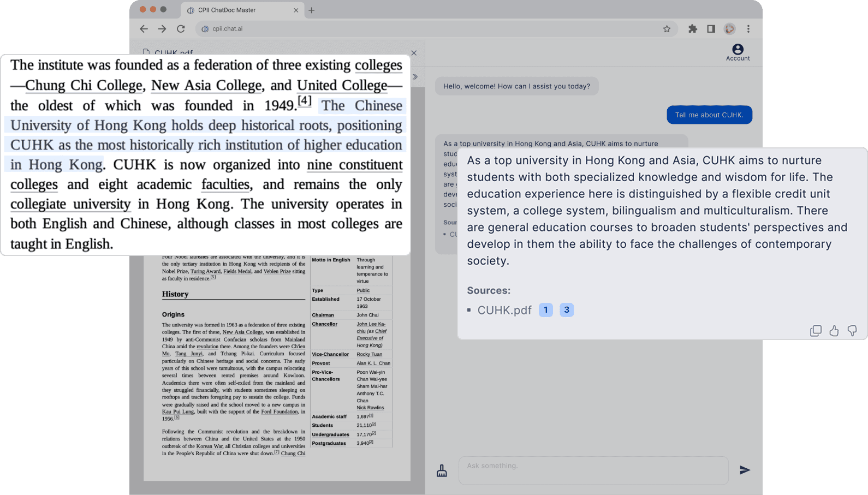Copy the chat answer to clipboard
This screenshot has height=495, width=868.
[816, 331]
